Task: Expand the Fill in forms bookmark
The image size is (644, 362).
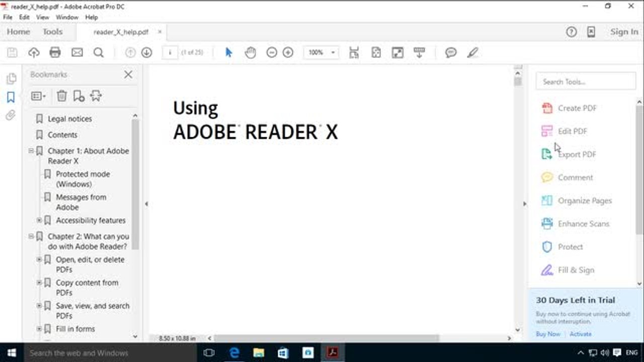Action: click(39, 329)
